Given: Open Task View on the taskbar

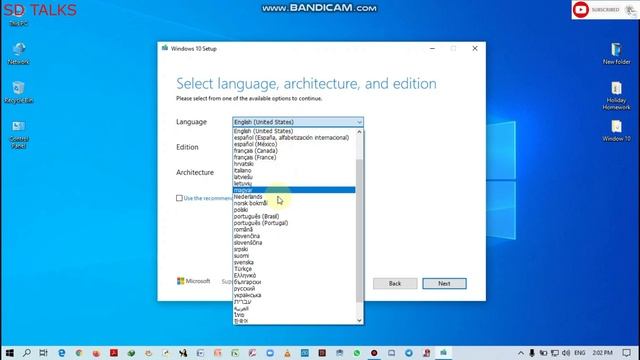Looking at the screenshot, I should pyautogui.click(x=43, y=353).
